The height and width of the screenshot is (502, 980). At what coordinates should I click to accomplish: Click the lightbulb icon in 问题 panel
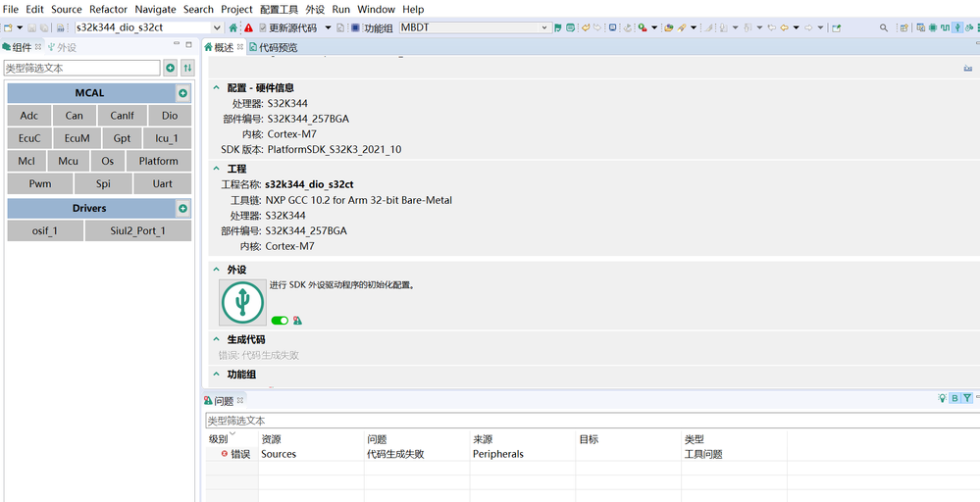943,398
